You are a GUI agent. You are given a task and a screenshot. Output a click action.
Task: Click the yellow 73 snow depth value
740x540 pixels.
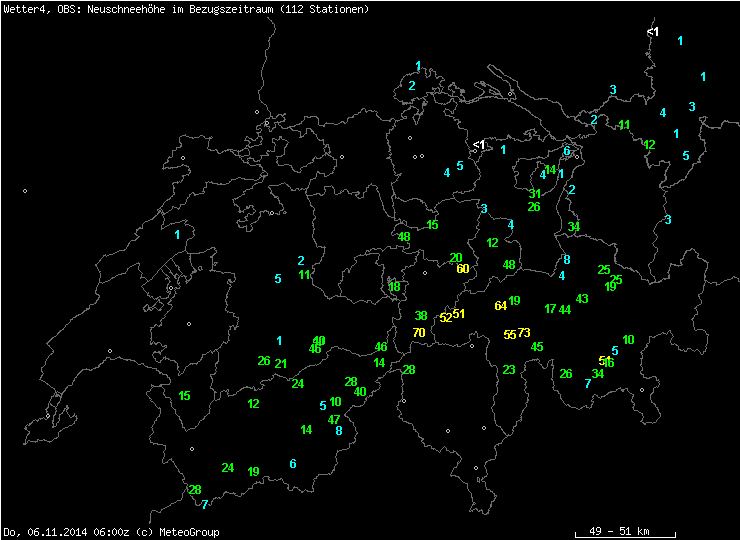(x=524, y=332)
